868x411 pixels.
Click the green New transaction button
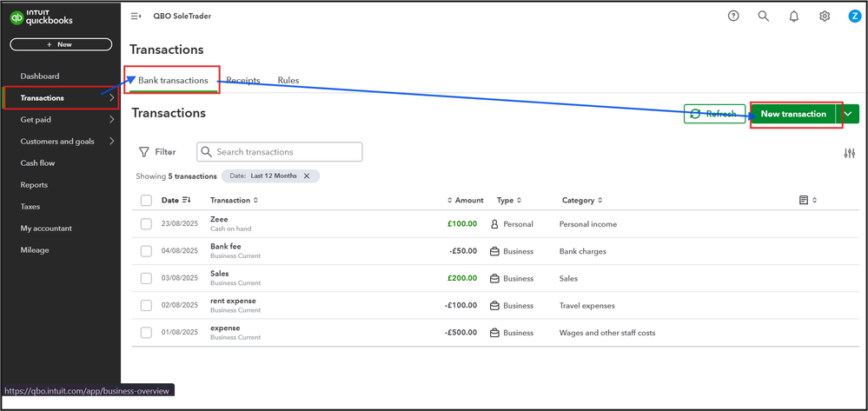pos(793,114)
